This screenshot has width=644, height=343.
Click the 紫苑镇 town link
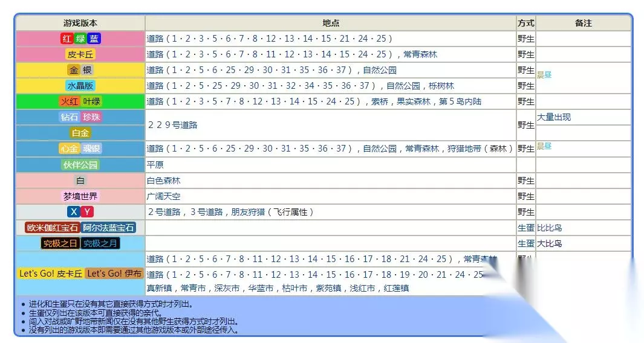pos(328,288)
